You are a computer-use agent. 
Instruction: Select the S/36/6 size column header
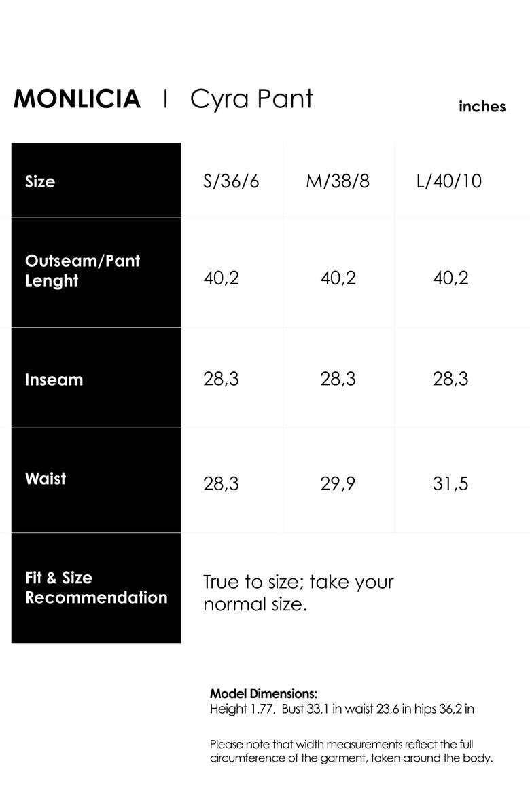pyautogui.click(x=231, y=181)
